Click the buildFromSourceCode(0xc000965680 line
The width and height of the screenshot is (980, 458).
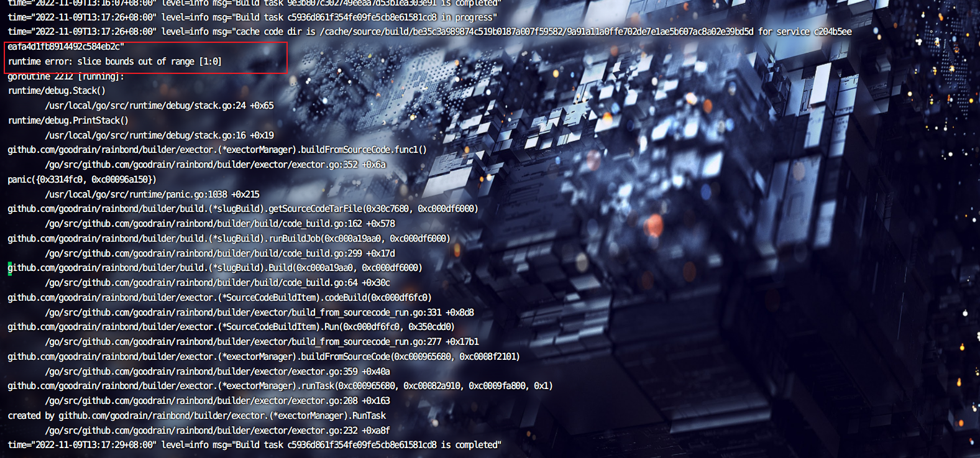tap(263, 357)
